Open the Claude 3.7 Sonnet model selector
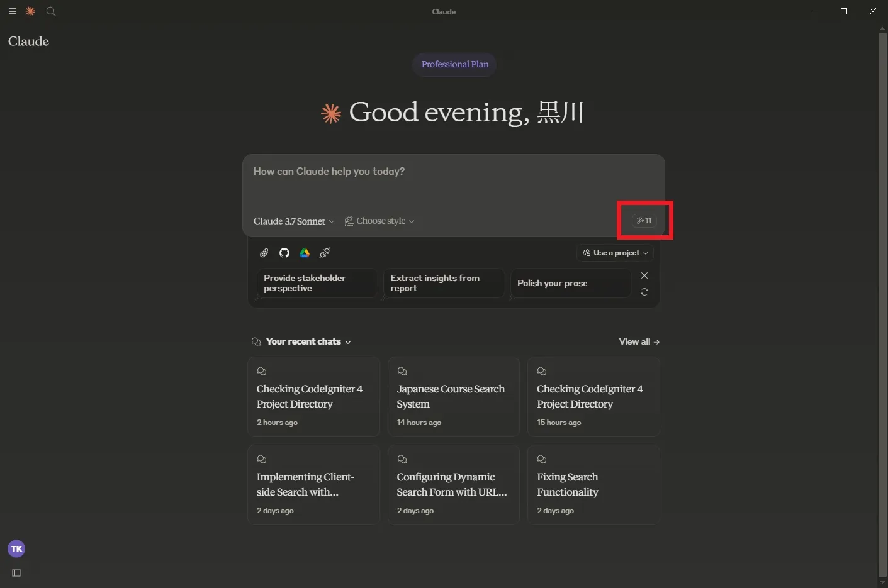This screenshot has height=588, width=888. [x=294, y=221]
